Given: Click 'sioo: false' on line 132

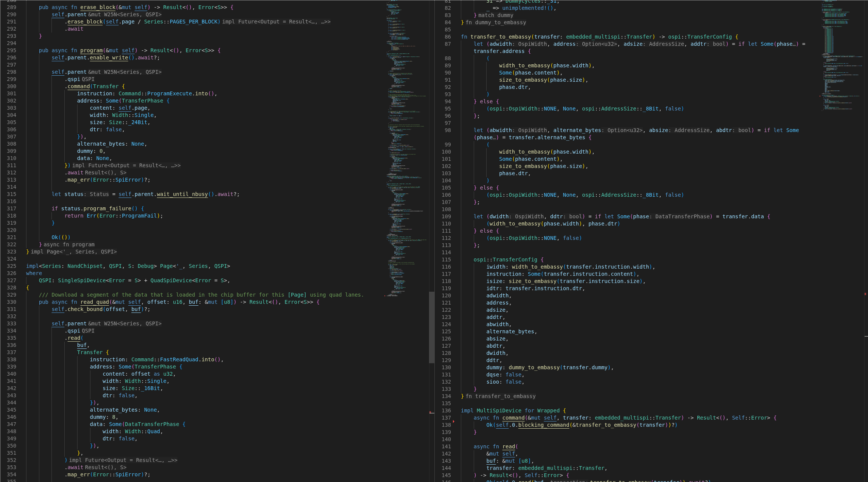Looking at the screenshot, I should click(504, 382).
